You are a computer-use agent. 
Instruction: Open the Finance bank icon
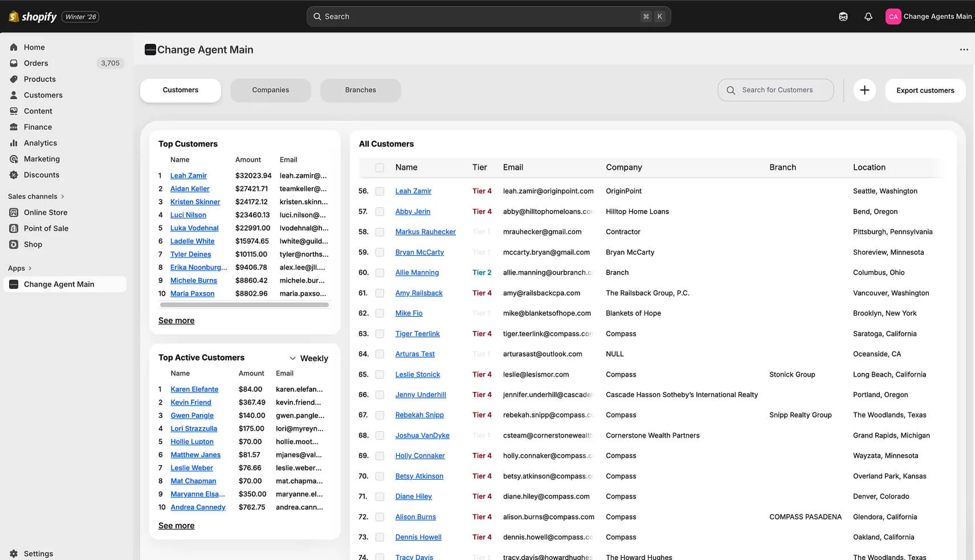[14, 127]
